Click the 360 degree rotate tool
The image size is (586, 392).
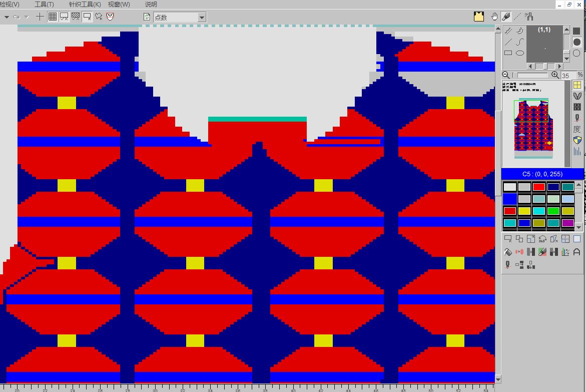pos(542,239)
